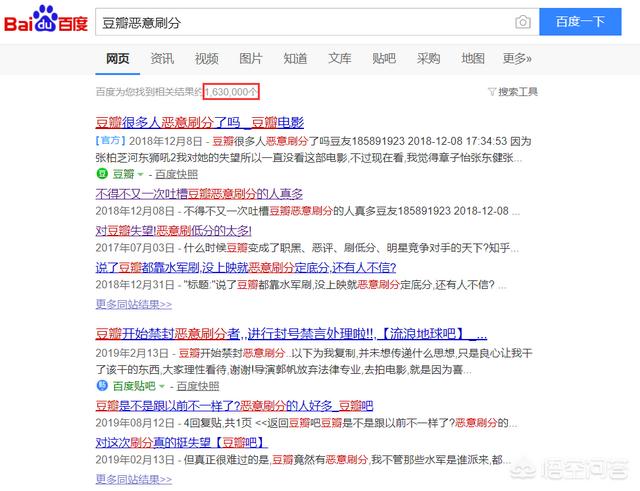The height and width of the screenshot is (491, 640).
Task: Click the date 2018年12月31日 in snippet
Action: point(135,284)
